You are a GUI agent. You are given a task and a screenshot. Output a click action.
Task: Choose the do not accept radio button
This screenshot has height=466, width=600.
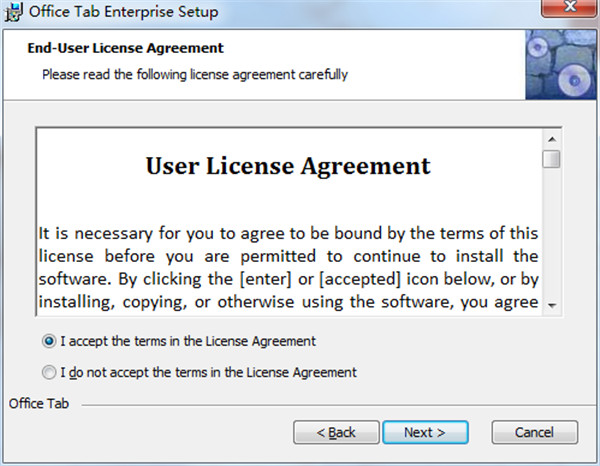click(x=50, y=373)
